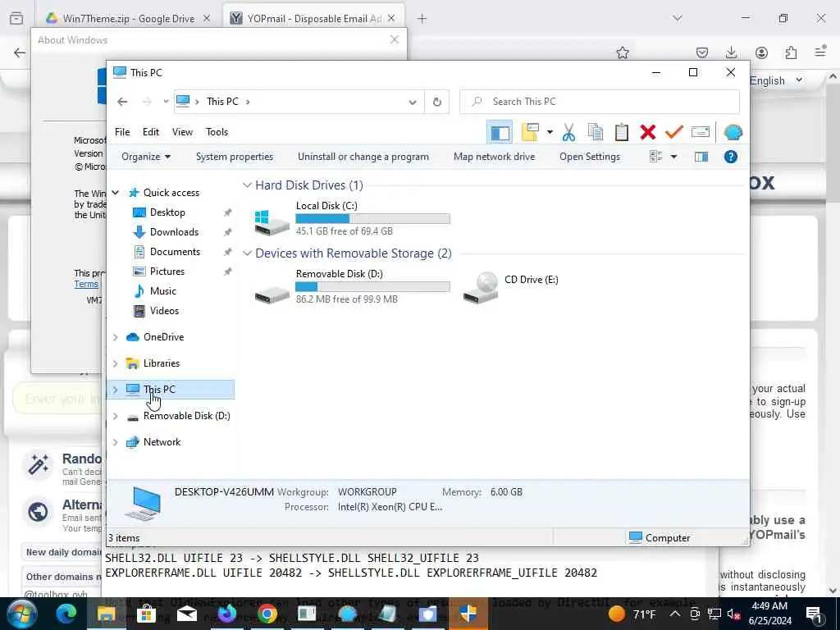Open Local Disk (C:) drive icon
The height and width of the screenshot is (630, 840).
[x=272, y=221]
